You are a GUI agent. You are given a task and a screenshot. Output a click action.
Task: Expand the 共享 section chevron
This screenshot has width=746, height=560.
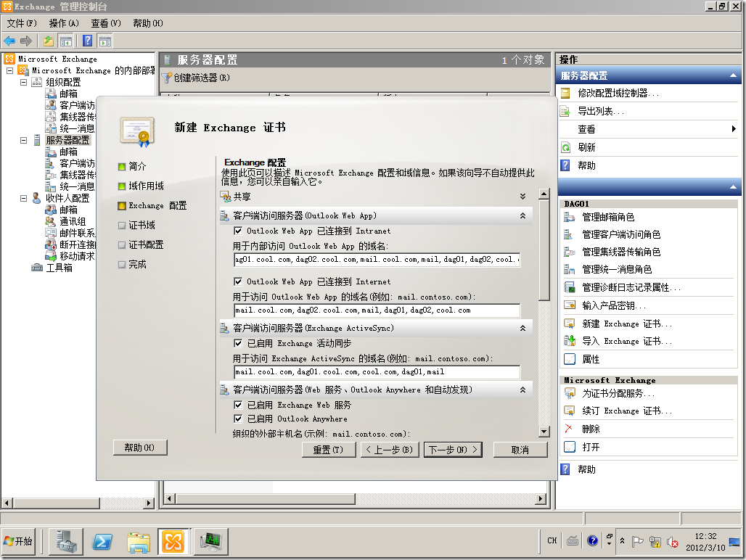click(x=522, y=197)
